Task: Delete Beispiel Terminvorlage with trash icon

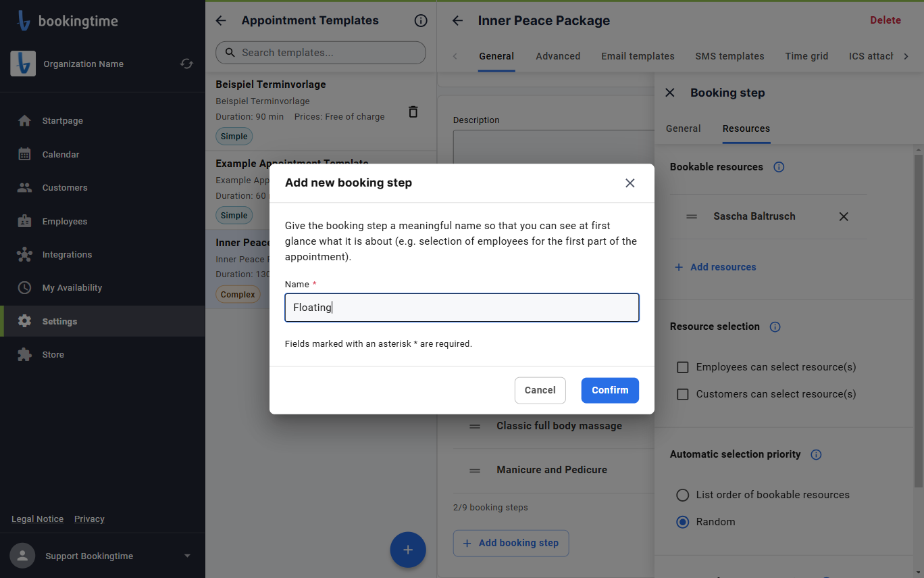Action: coord(413,112)
